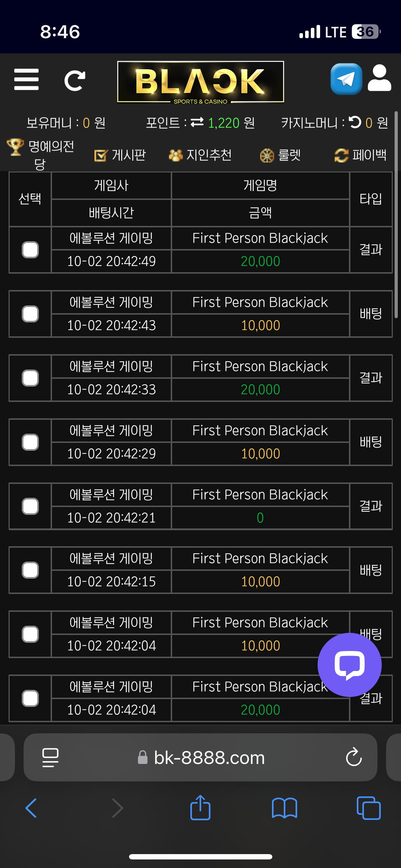Tap the bk-8888.com address field
The width and height of the screenshot is (401, 868).
point(209,758)
